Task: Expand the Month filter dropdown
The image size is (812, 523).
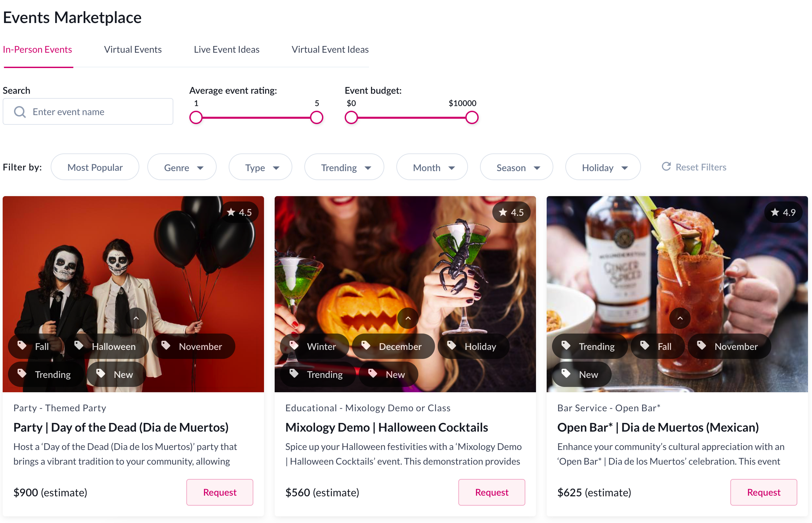Action: pyautogui.click(x=432, y=167)
